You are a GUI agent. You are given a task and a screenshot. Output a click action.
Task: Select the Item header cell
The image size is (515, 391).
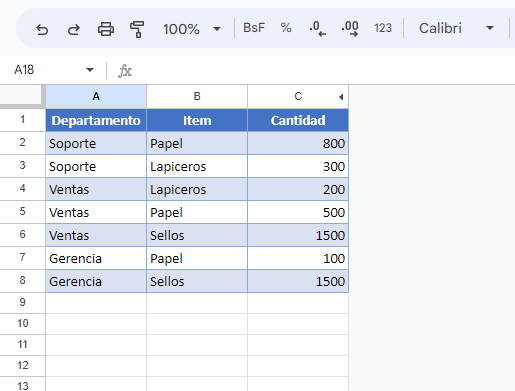tap(197, 120)
